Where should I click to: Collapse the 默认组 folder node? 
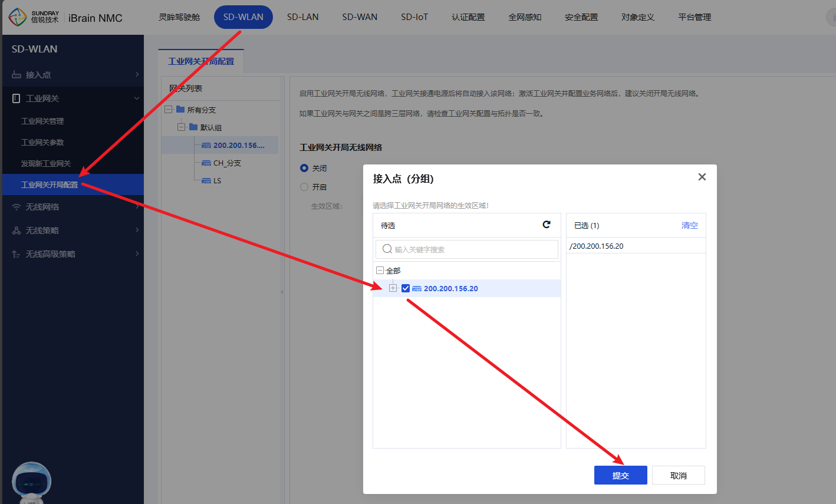[182, 127]
